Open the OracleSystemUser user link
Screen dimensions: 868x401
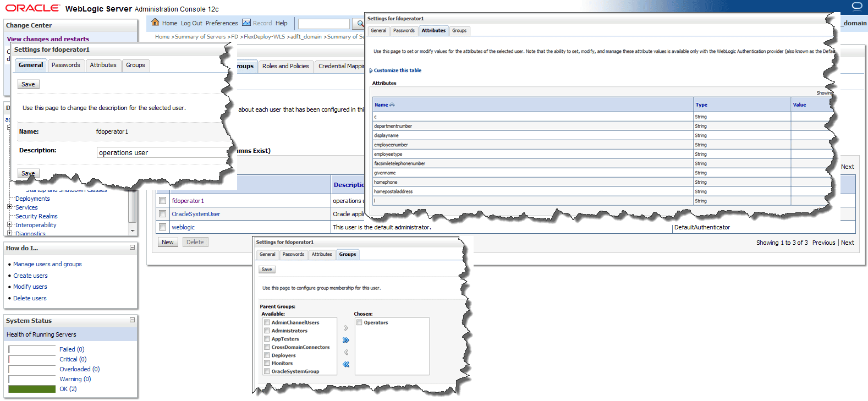tap(196, 214)
